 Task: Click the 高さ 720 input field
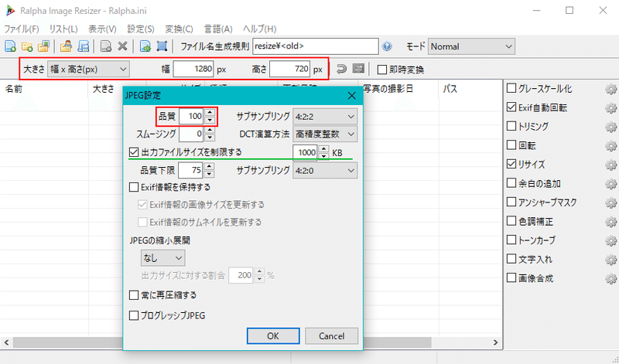point(289,70)
